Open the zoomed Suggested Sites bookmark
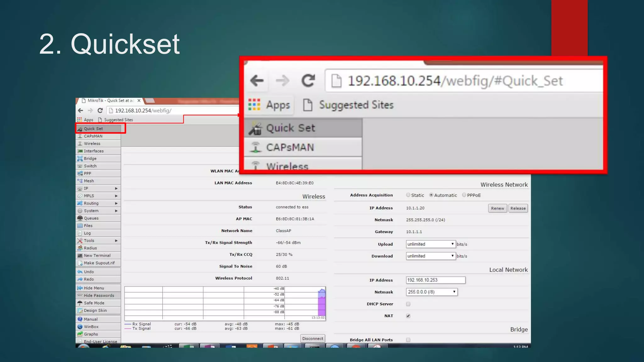Image resolution: width=644 pixels, height=362 pixels. (x=348, y=105)
